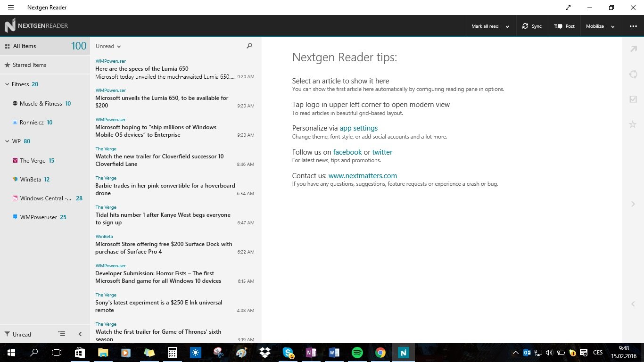Open OneNote from the taskbar
This screenshot has height=362, width=644.
coord(311,353)
